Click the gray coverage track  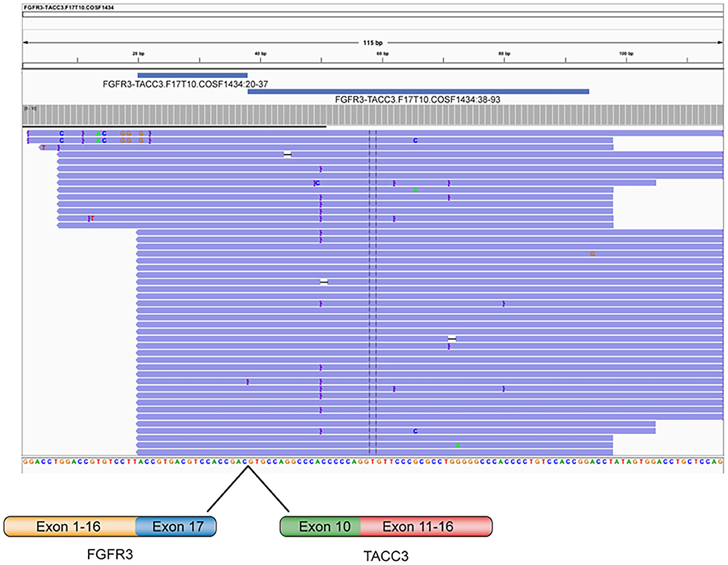point(373,115)
